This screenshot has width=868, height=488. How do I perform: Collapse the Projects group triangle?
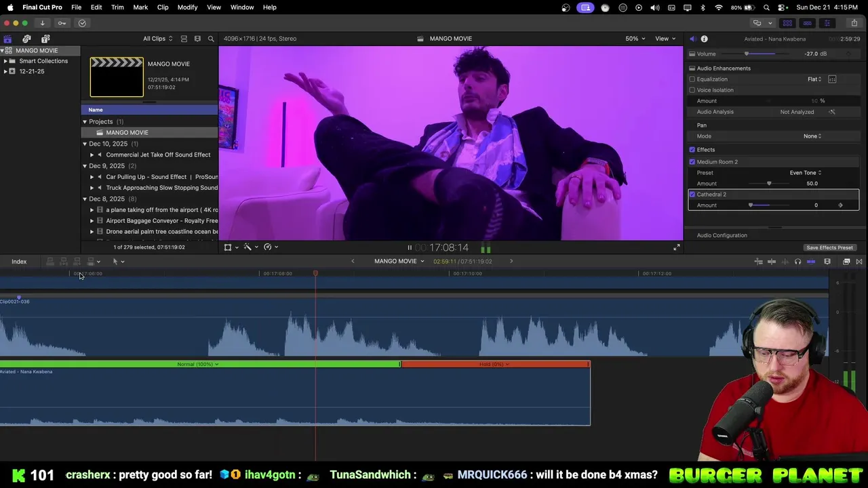(x=85, y=122)
